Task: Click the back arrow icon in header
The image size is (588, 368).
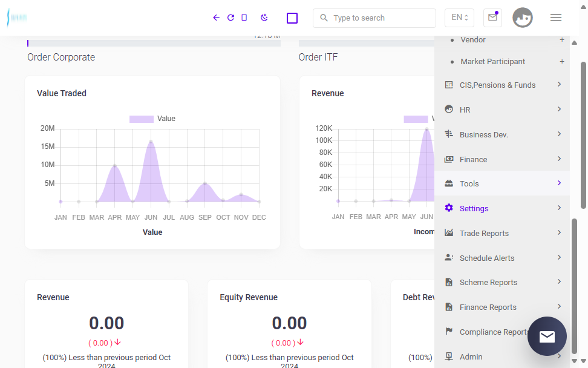Action: click(x=216, y=18)
